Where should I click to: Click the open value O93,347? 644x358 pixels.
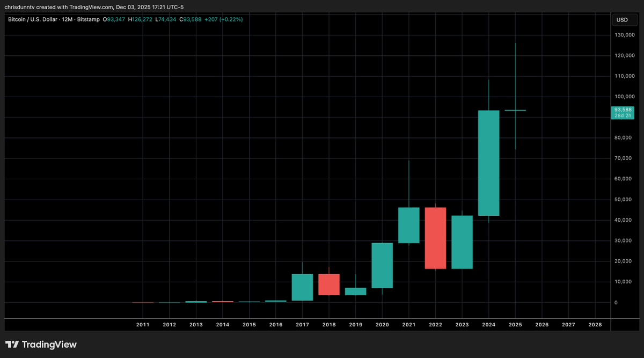click(x=114, y=19)
